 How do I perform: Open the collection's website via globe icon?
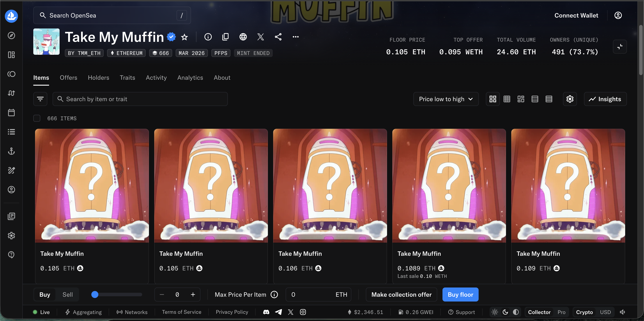(243, 37)
